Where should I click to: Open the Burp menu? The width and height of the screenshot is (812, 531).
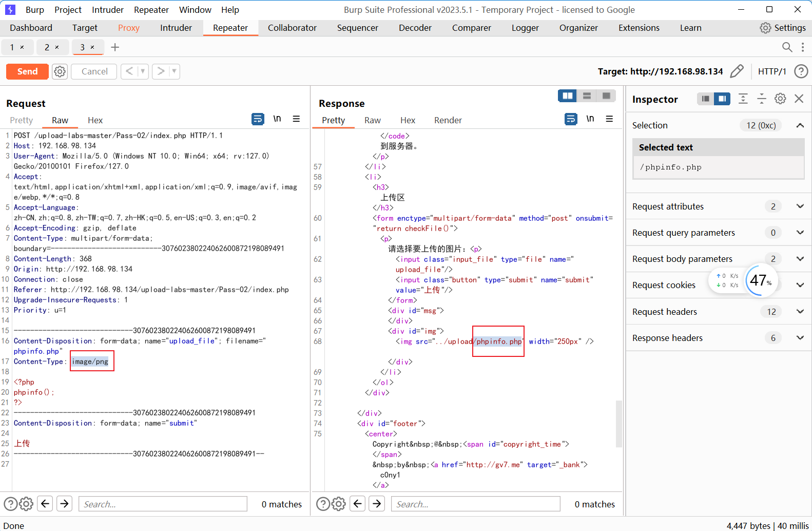point(35,10)
